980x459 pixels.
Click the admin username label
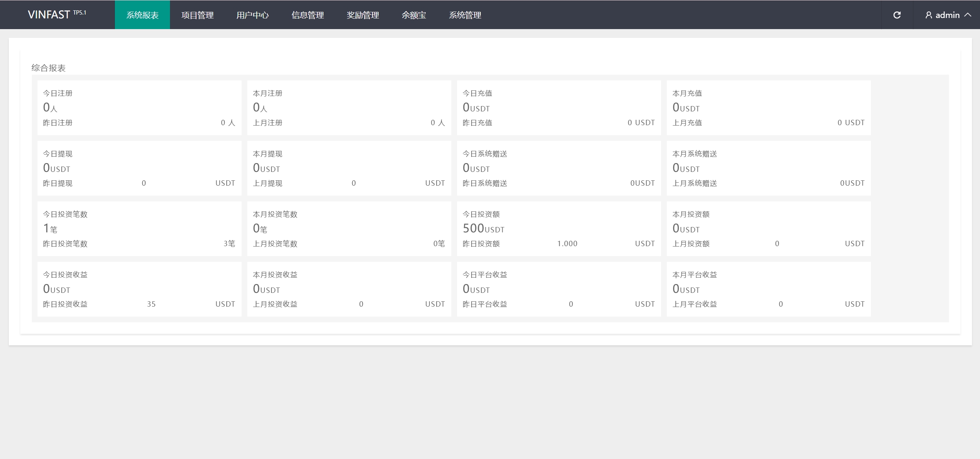[x=947, y=15]
